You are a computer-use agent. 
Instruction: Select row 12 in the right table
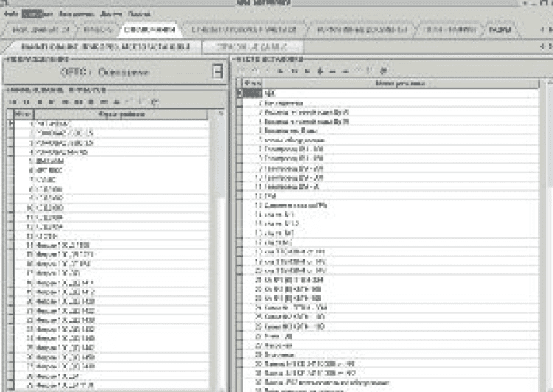pos(391,196)
